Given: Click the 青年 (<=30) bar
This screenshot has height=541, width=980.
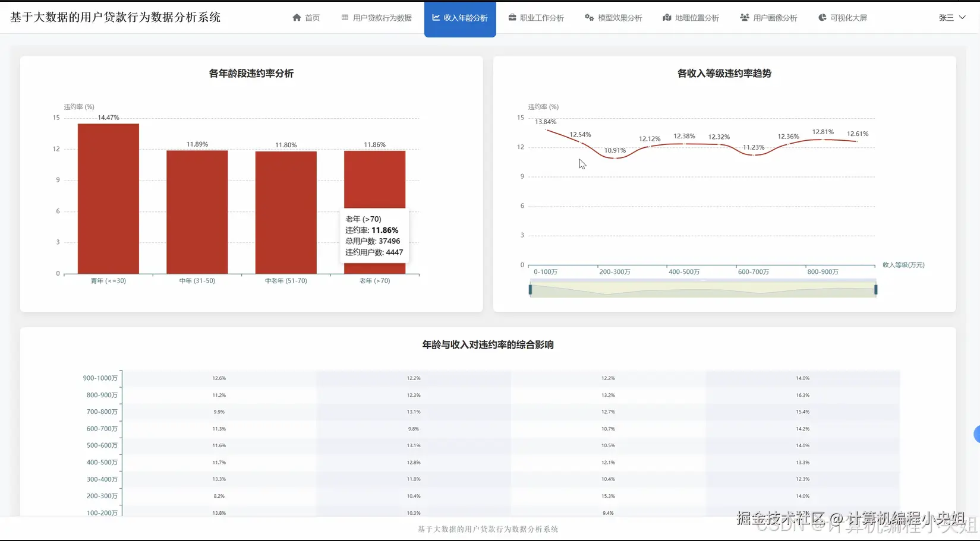Looking at the screenshot, I should 108,196.
